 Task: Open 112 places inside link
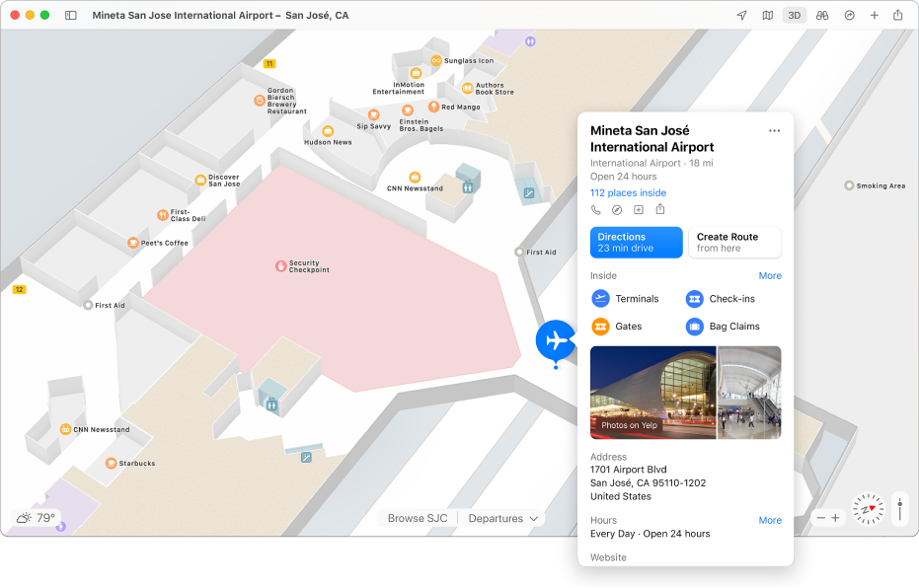pos(628,192)
